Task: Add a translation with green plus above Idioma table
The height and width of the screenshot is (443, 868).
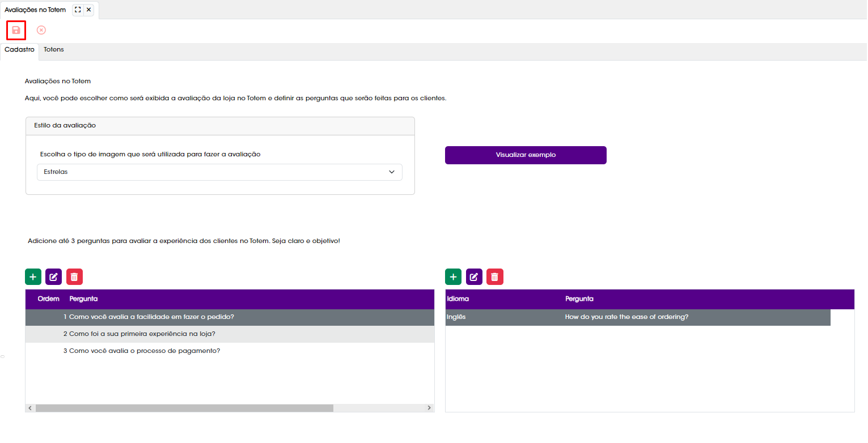Action: [x=454, y=277]
